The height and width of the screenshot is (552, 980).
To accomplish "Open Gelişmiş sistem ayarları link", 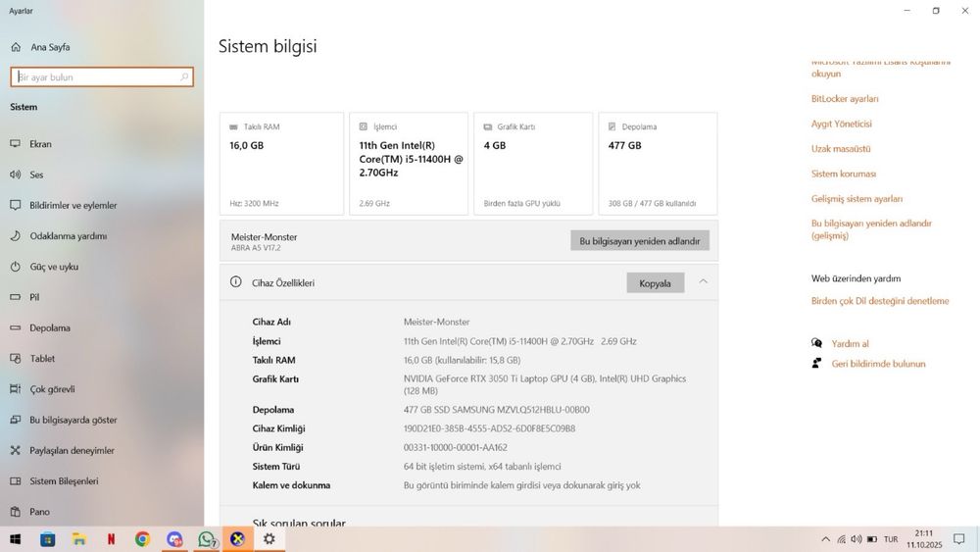I will [857, 199].
